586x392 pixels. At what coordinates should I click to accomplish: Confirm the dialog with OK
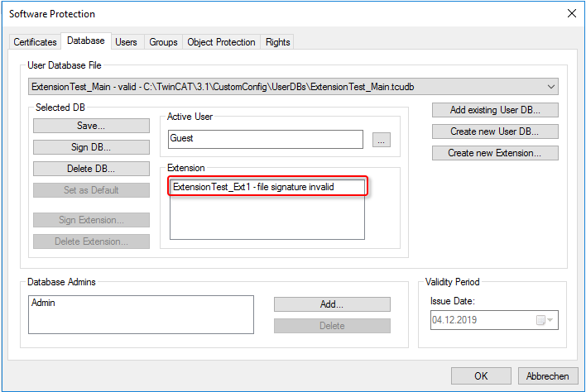[x=481, y=375]
